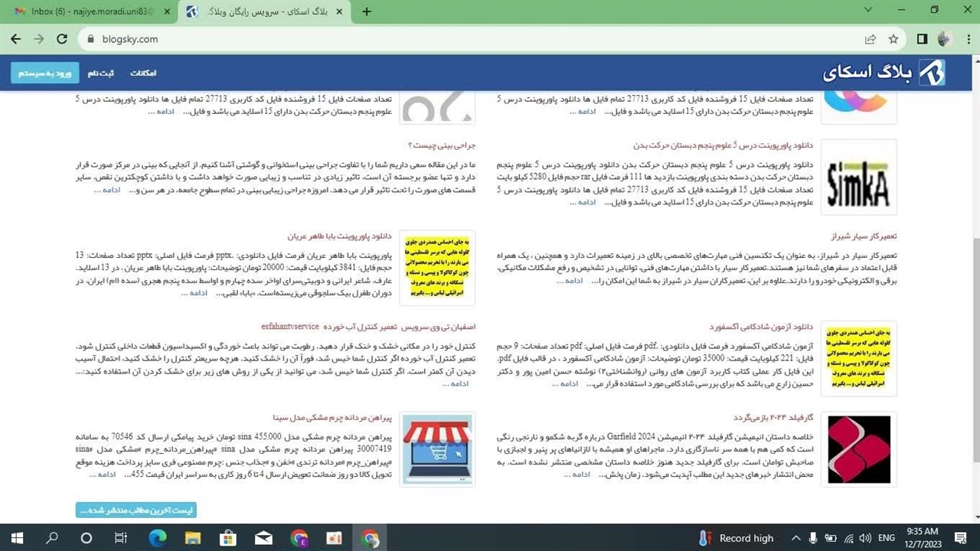
Task: Open the ثبت نام menu item
Action: click(100, 73)
